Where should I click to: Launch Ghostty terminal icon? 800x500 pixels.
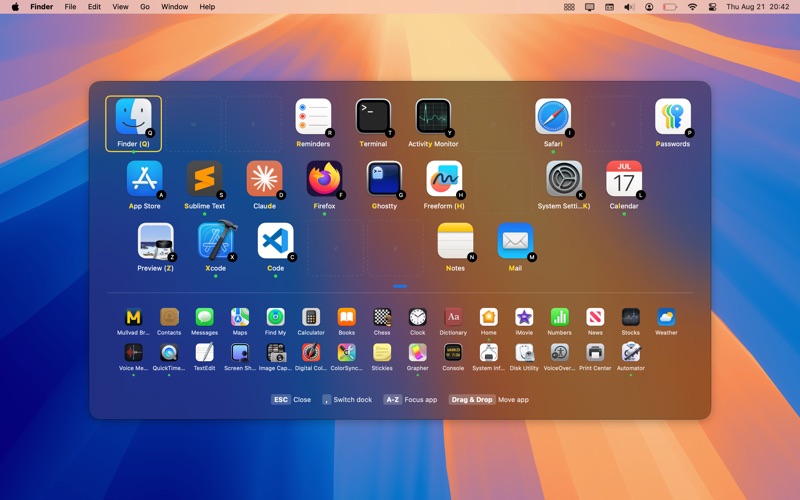[384, 179]
